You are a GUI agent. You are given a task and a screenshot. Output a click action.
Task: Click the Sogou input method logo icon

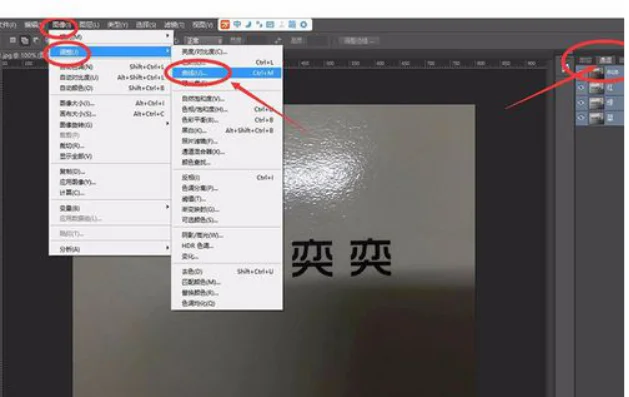pos(225,25)
